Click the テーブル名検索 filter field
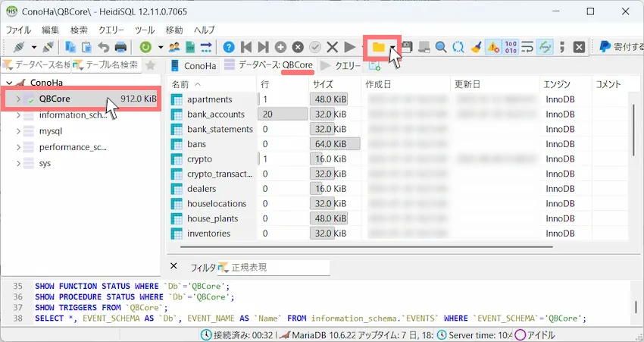 (x=107, y=65)
